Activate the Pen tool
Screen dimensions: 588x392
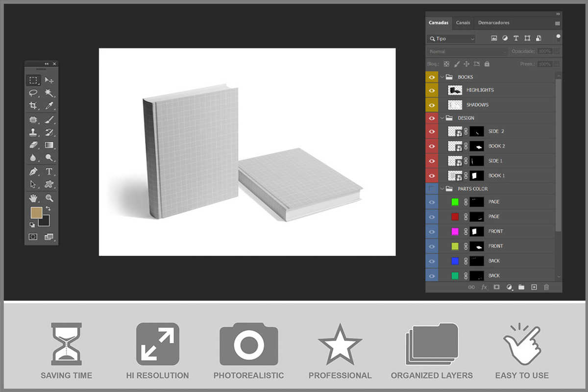click(x=33, y=171)
